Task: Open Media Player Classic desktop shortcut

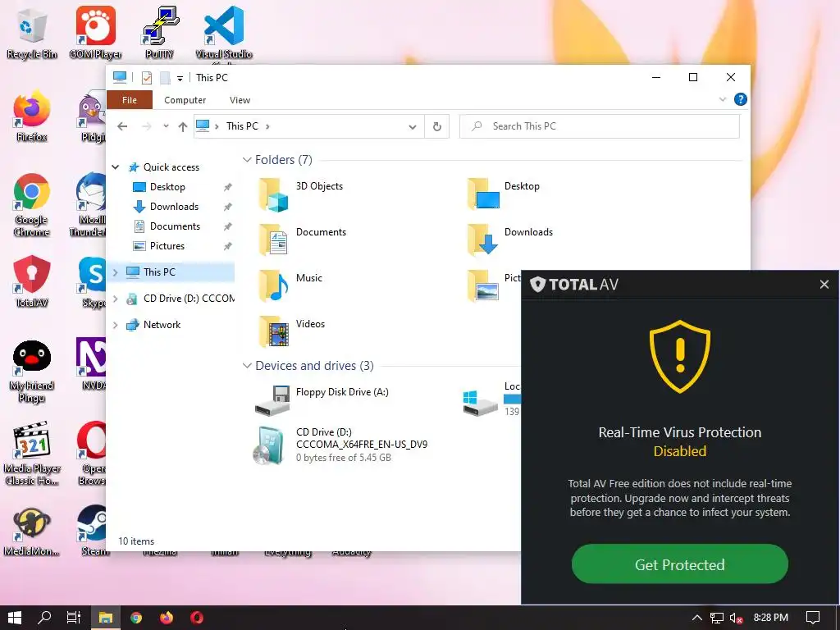Action: (x=32, y=454)
